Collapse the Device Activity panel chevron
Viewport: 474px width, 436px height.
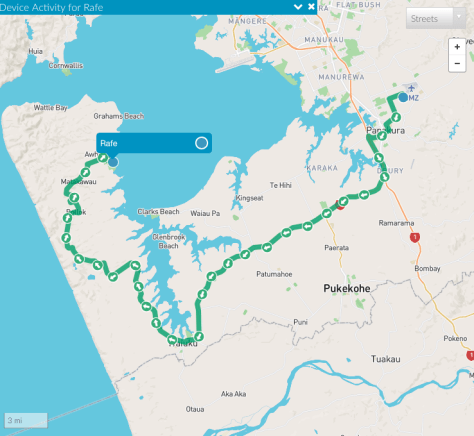tap(298, 7)
